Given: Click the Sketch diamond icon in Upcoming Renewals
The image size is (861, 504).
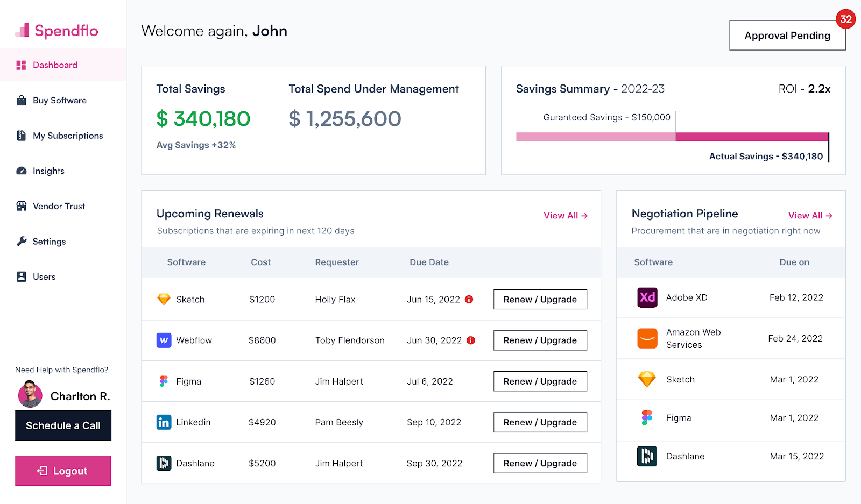Looking at the screenshot, I should (164, 299).
